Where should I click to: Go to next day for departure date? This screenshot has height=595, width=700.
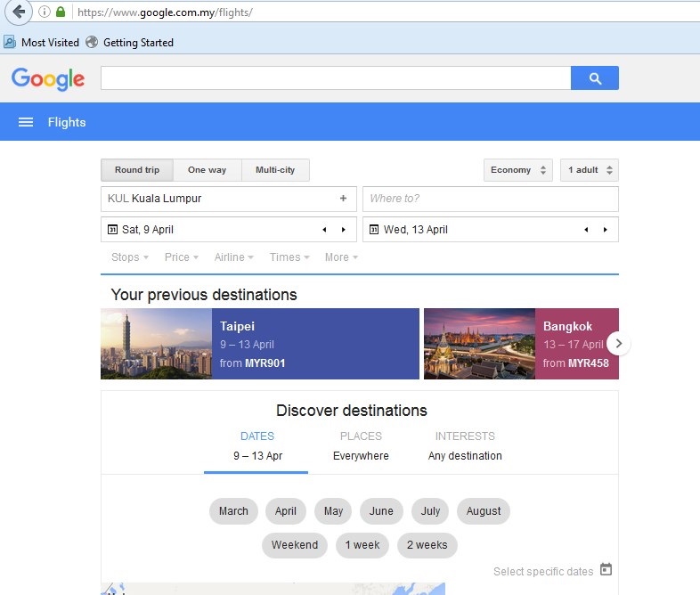tap(343, 230)
